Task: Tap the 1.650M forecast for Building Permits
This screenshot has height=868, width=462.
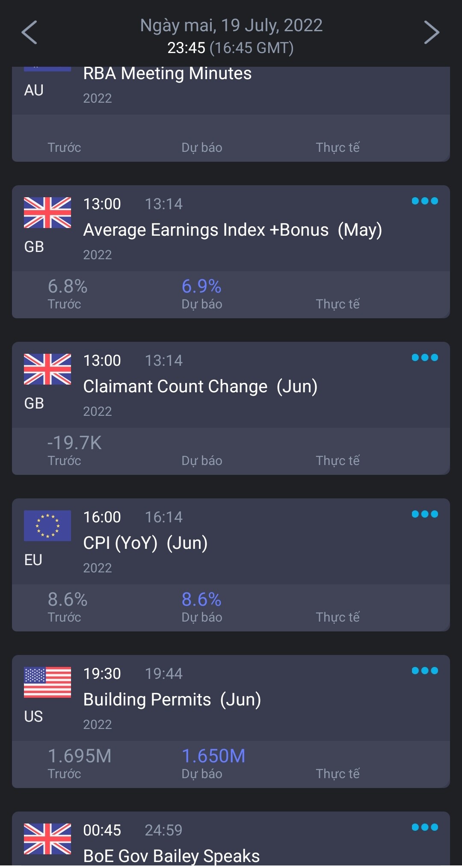Action: coord(213,756)
